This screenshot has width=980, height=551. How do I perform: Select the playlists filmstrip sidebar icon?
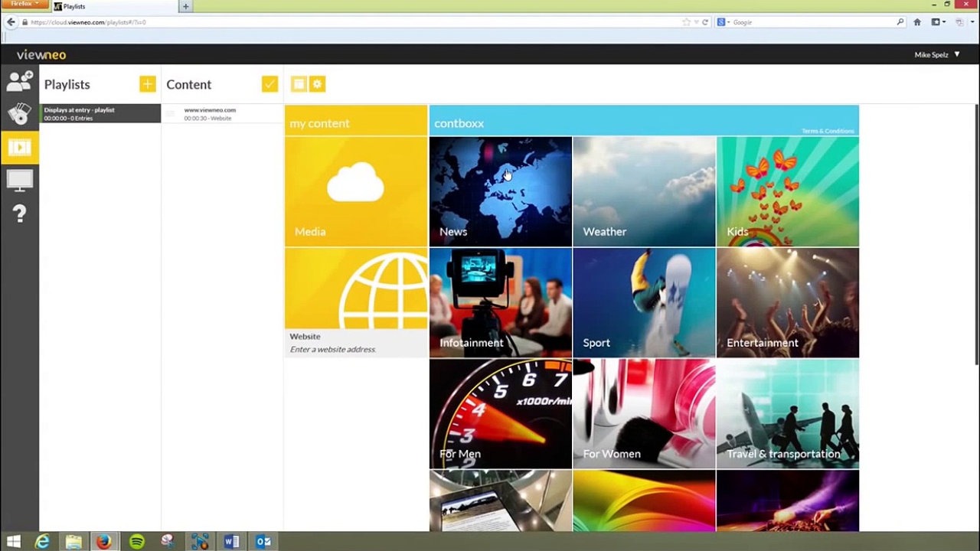point(19,147)
